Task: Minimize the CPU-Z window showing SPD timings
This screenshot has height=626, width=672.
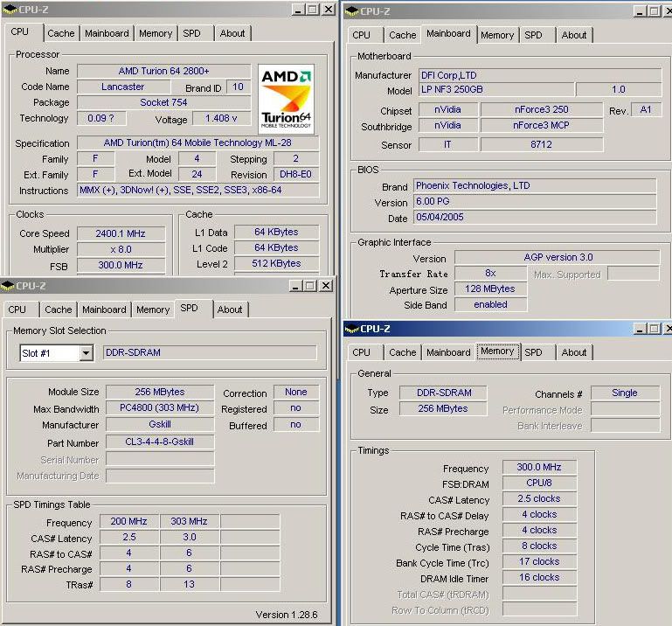Action: click(294, 286)
